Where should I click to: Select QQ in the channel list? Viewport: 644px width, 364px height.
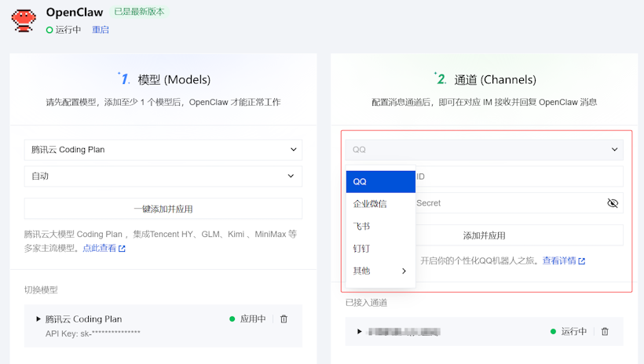pos(381,182)
